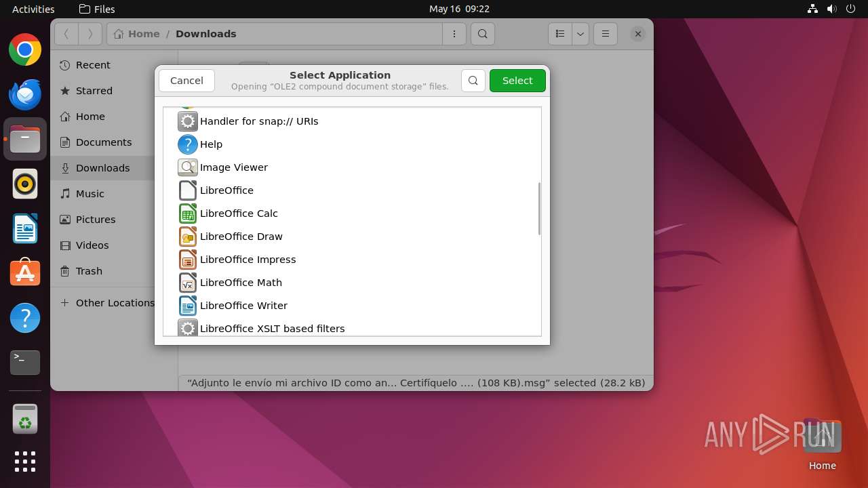
Task: Open Trash from the dock
Action: (x=25, y=420)
